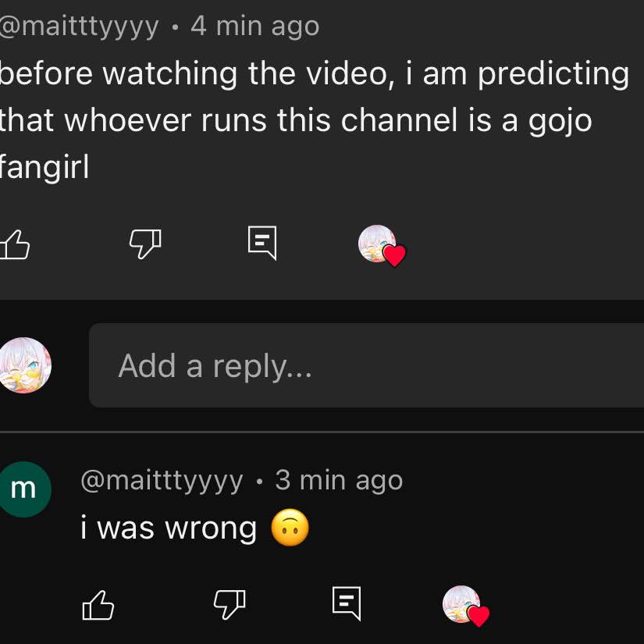Click the word "fangirl" in the top comment
This screenshot has height=644, width=644.
pyautogui.click(x=44, y=168)
